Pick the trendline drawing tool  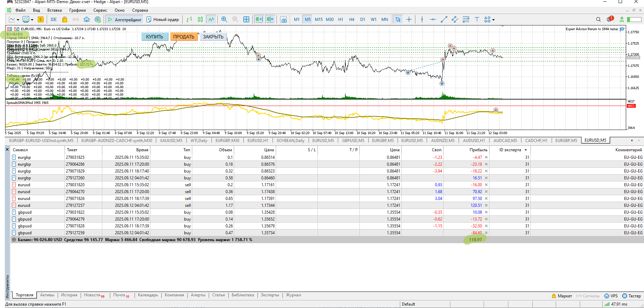[444, 20]
